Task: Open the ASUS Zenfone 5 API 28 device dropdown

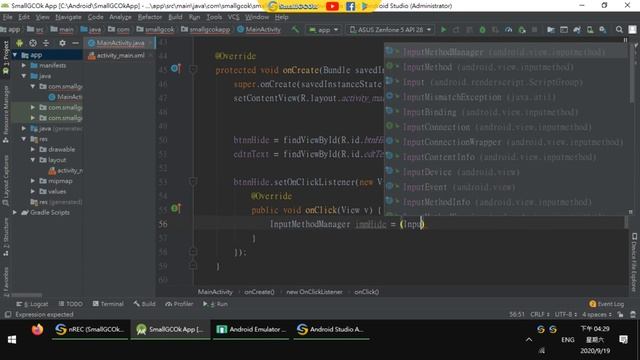Action: click(x=390, y=30)
